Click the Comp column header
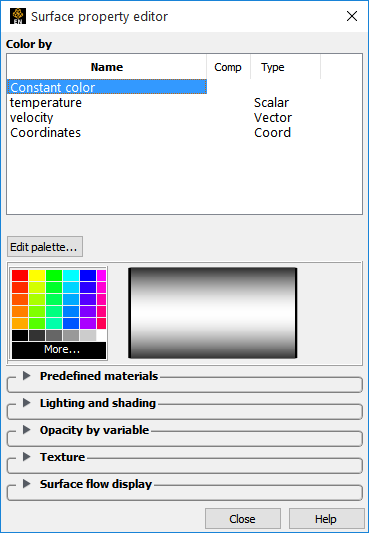 (228, 67)
